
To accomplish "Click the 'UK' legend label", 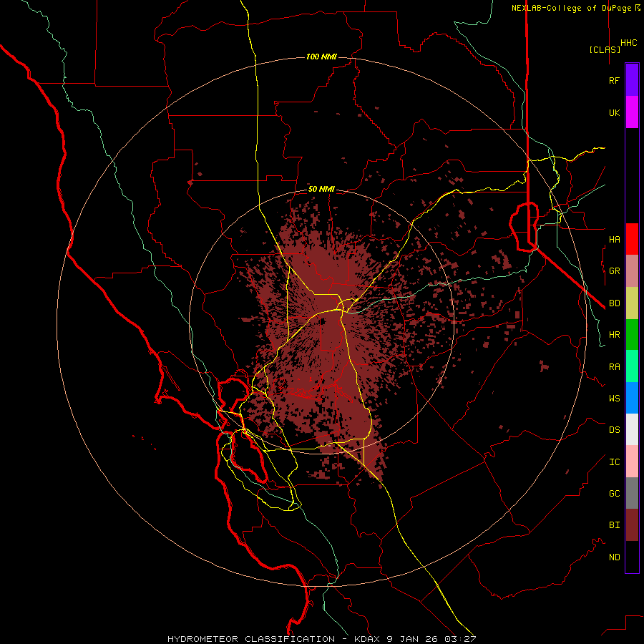I will [614, 112].
